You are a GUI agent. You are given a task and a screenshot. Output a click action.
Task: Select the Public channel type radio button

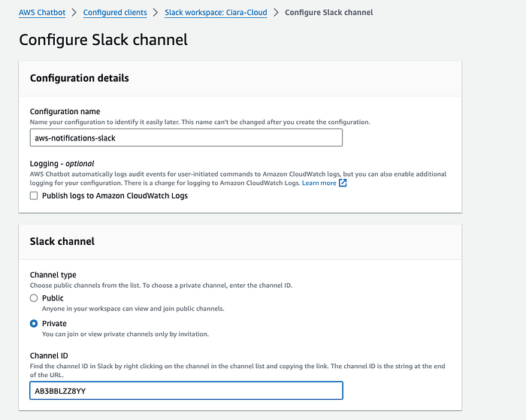(x=34, y=298)
